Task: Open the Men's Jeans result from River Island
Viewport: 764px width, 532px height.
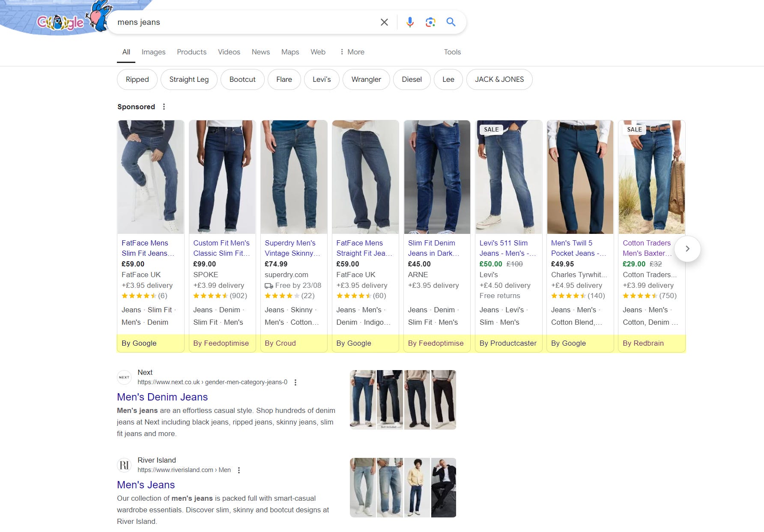Action: [146, 485]
